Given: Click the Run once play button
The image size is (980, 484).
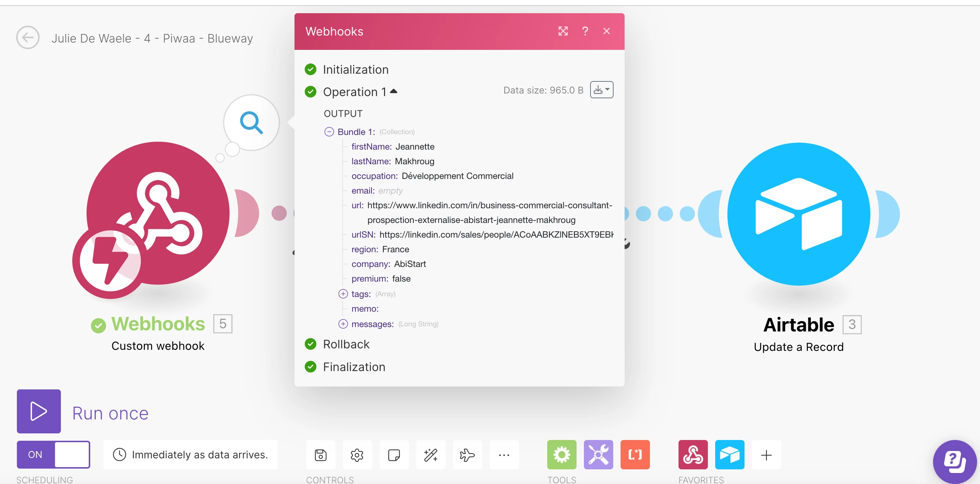Looking at the screenshot, I should pyautogui.click(x=39, y=411).
